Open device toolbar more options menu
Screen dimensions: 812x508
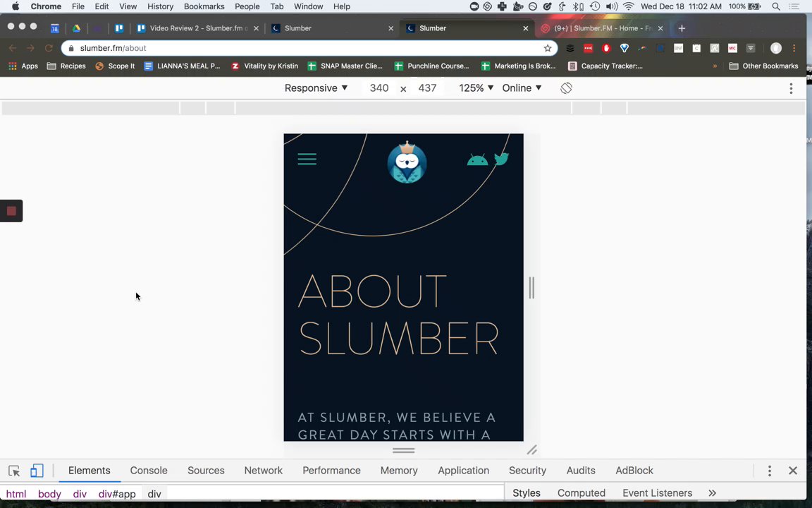pyautogui.click(x=791, y=88)
